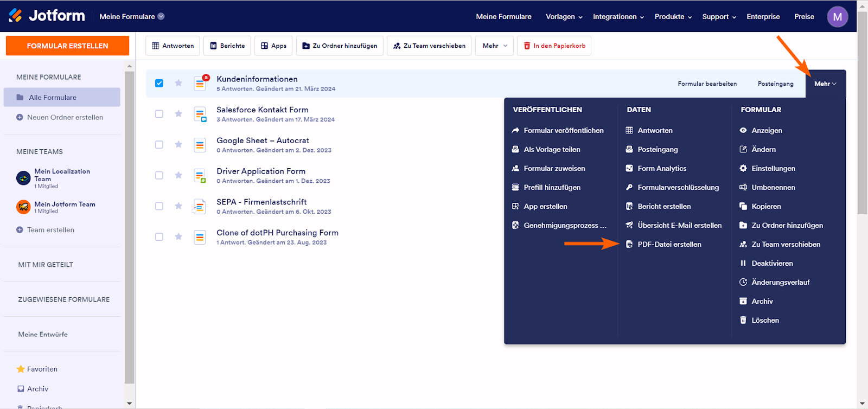Check the SEPA - Firmenlastschrift checkbox
The width and height of the screenshot is (868, 409).
pos(159,206)
